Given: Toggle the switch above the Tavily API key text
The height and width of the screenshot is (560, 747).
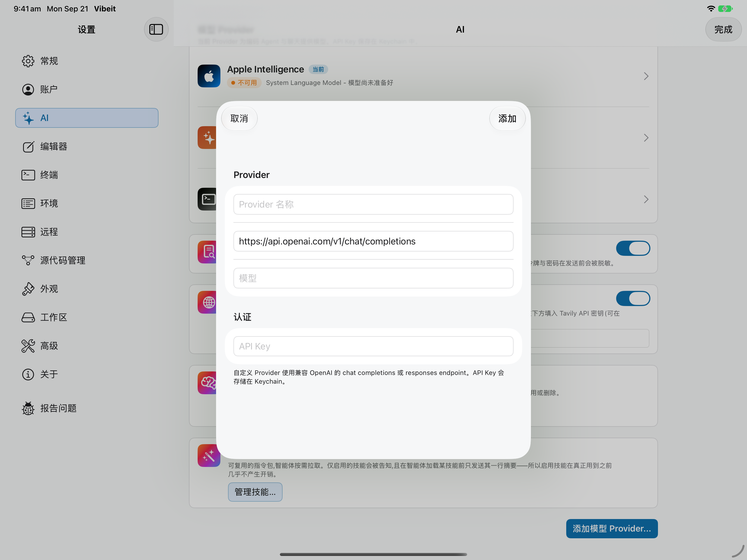Looking at the screenshot, I should tap(633, 298).
